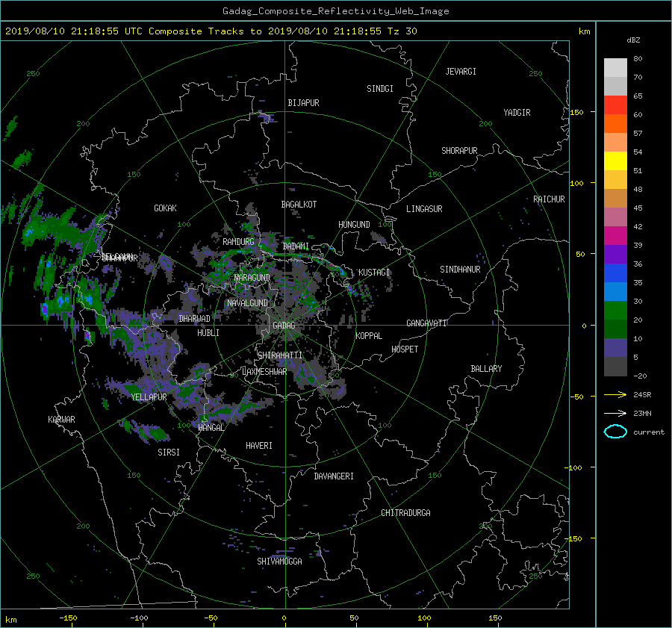Image resolution: width=672 pixels, height=628 pixels.
Task: Click the KOPPAL map label
Action: pyautogui.click(x=369, y=336)
